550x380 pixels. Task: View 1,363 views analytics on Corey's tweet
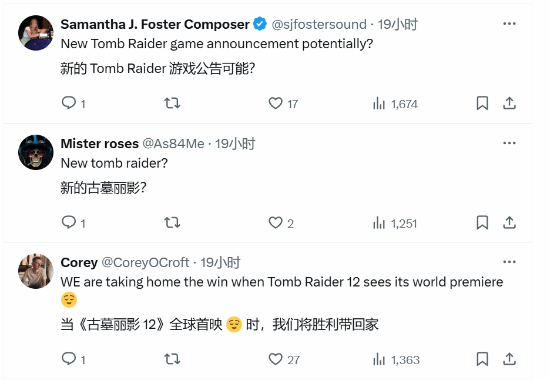(396, 359)
